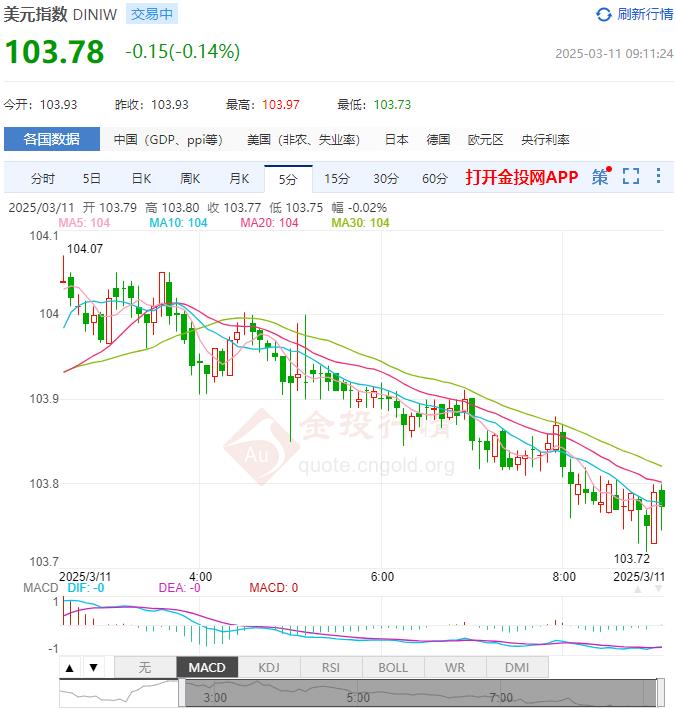
Task: Click the DIF: -0 indicator label
Action: pyautogui.click(x=85, y=588)
